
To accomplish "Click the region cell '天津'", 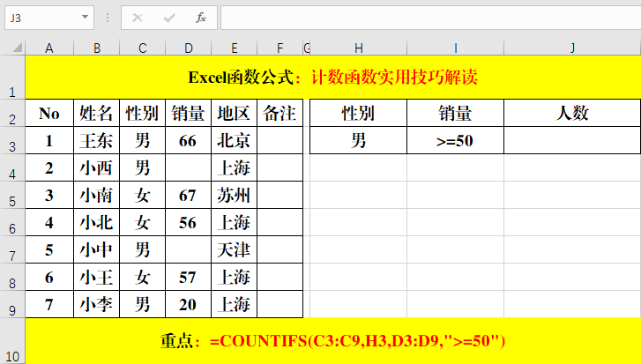I will tap(234, 249).
